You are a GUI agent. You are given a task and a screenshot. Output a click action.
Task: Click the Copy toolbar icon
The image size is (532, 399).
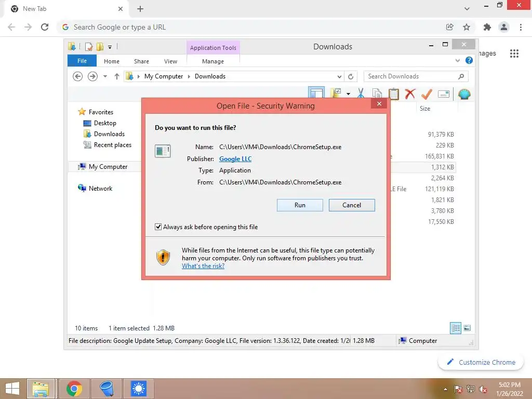[377, 94]
